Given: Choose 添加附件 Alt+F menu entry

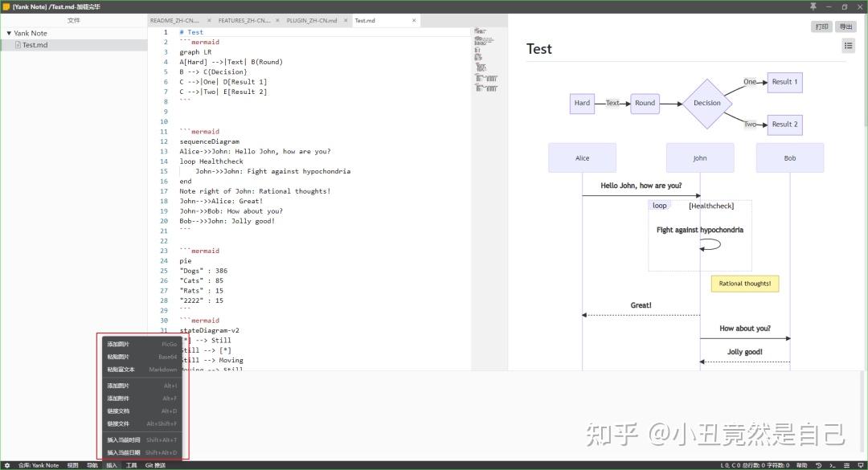Looking at the screenshot, I should pyautogui.click(x=141, y=398).
